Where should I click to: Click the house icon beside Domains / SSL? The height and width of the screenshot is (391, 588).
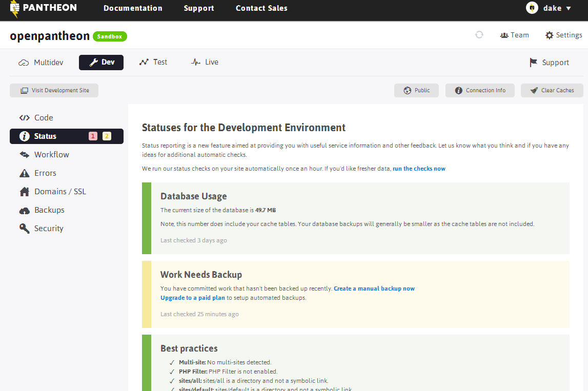point(25,192)
